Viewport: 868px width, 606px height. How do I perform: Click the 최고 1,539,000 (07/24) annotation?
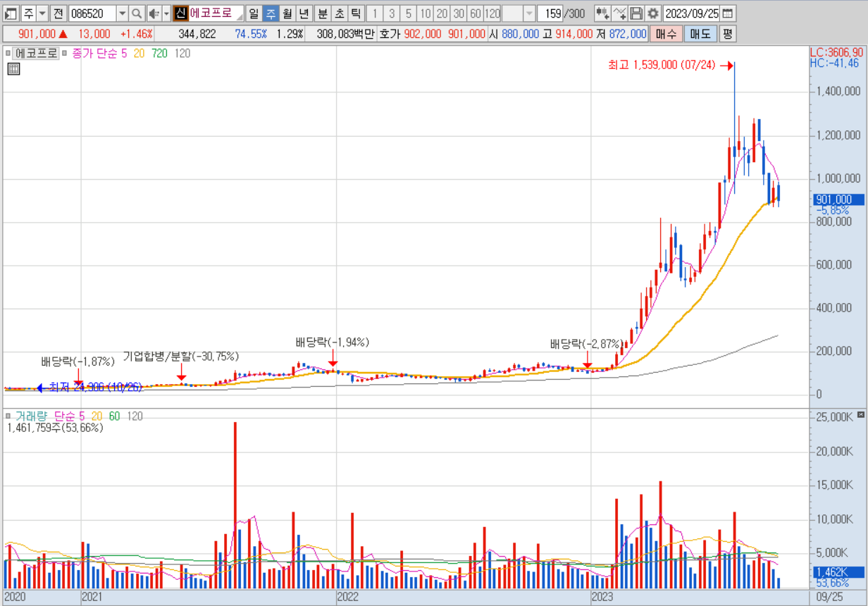(662, 65)
